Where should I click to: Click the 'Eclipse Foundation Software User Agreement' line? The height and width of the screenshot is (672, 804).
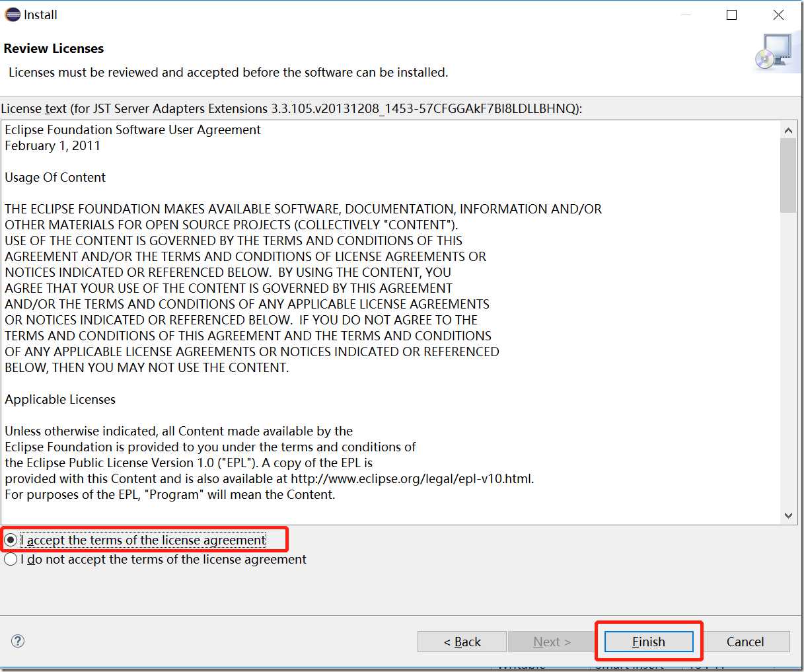click(x=133, y=130)
